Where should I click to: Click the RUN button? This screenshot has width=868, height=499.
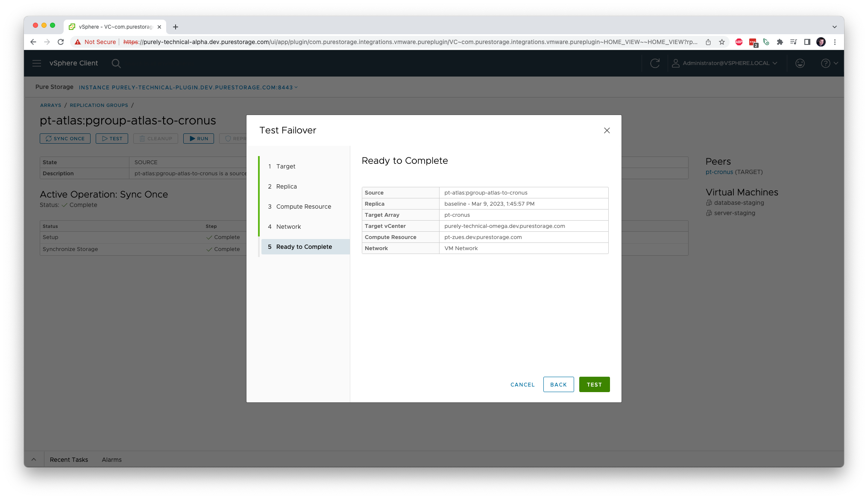pyautogui.click(x=199, y=139)
